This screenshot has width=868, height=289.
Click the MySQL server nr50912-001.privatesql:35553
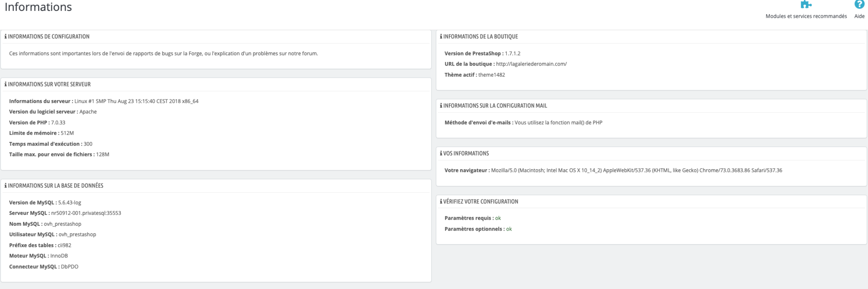coord(86,213)
